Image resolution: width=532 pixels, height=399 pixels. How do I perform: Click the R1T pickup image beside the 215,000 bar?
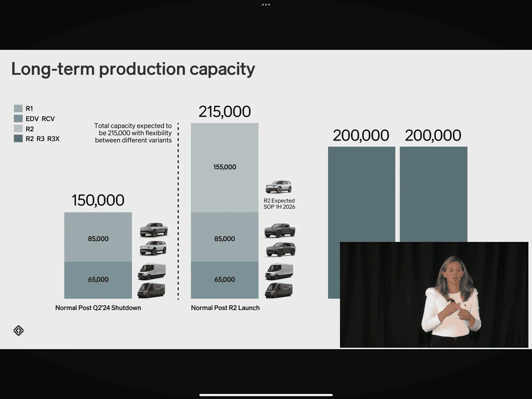click(280, 230)
